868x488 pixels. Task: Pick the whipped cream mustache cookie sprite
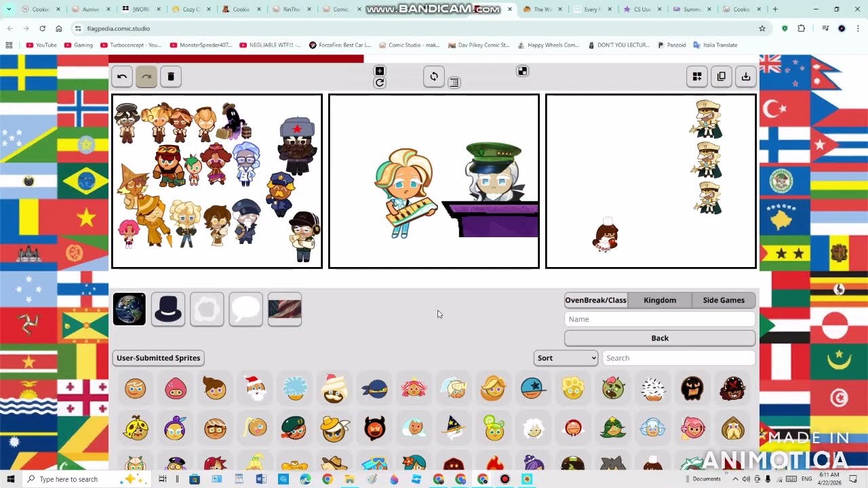(x=334, y=388)
